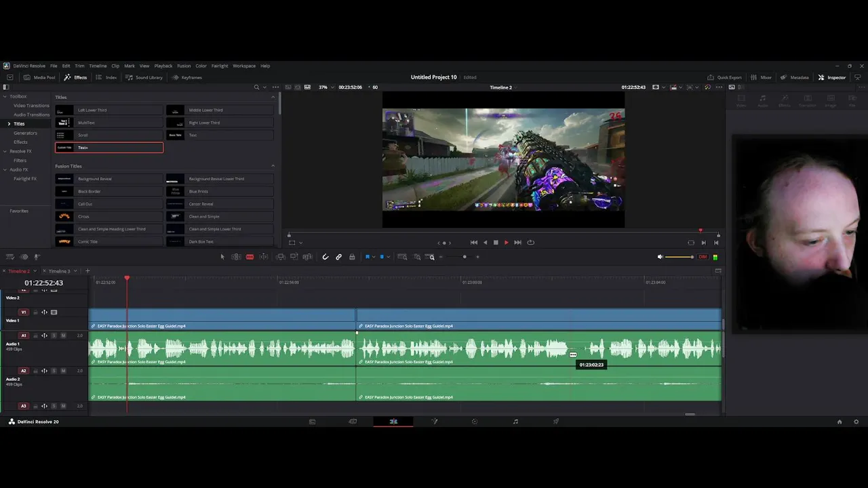868x488 pixels.
Task: Mute monitor volume speaker icon
Action: pos(660,257)
